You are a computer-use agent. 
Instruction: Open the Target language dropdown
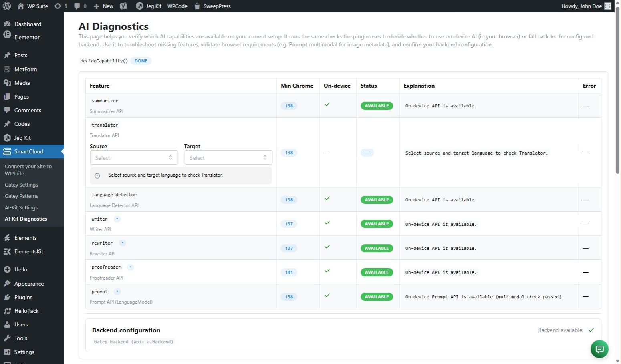click(228, 158)
